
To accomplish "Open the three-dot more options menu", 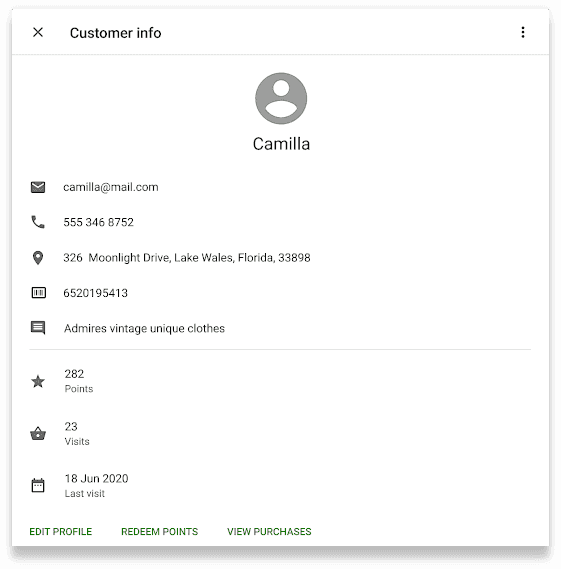I will click(523, 32).
